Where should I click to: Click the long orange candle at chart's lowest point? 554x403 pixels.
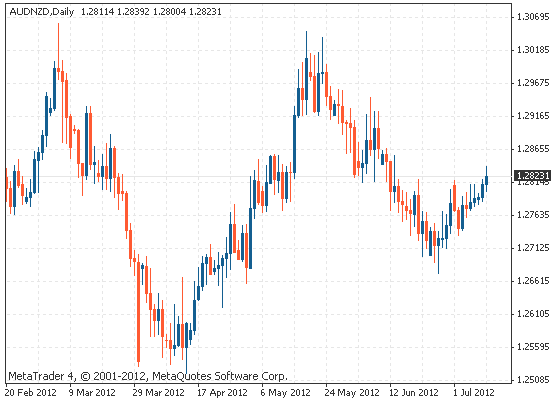138,311
